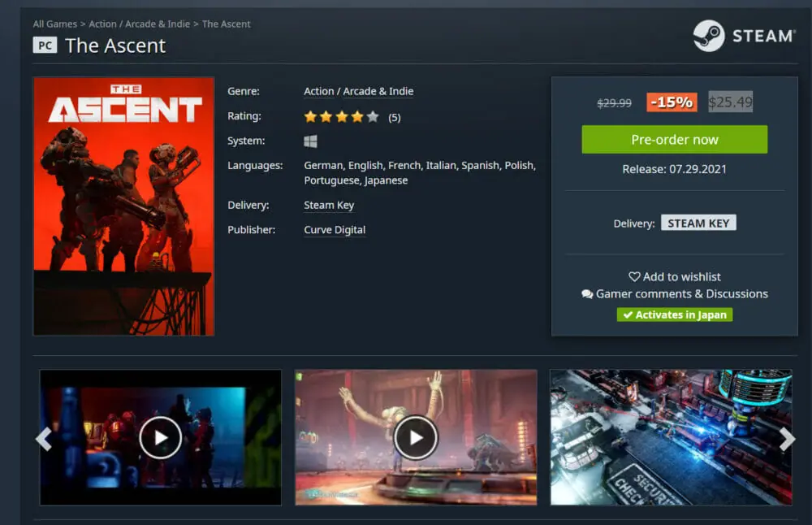Open the All Games breadcrumb
812x525 pixels.
coord(54,24)
